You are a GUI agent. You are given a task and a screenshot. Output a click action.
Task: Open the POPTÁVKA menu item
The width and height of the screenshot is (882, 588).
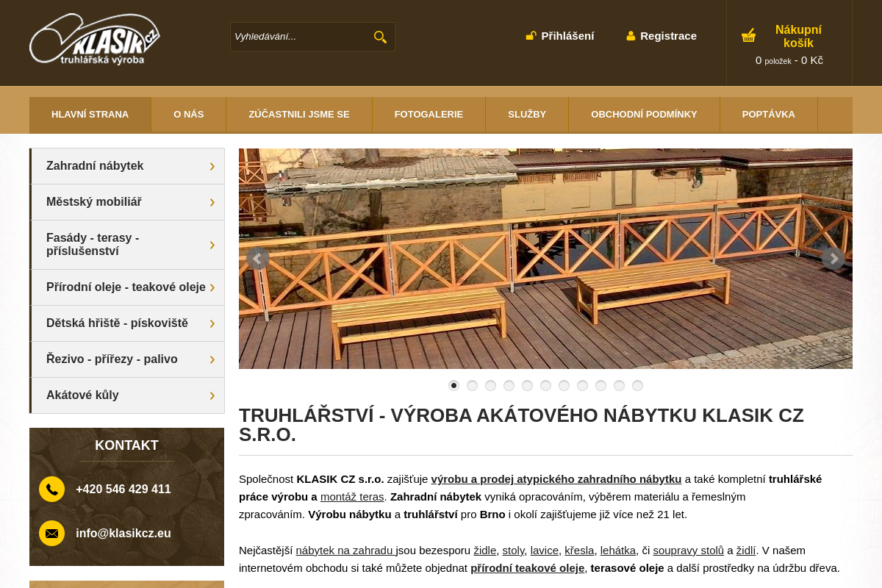[x=769, y=114]
